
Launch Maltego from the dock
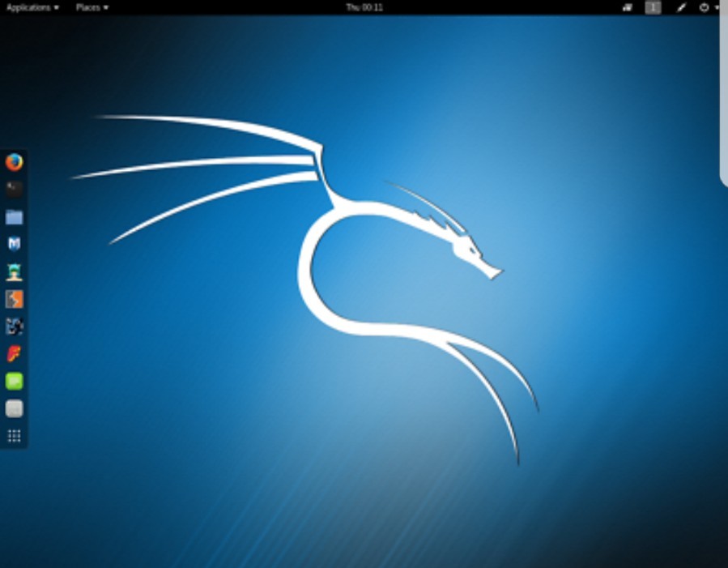tap(14, 327)
